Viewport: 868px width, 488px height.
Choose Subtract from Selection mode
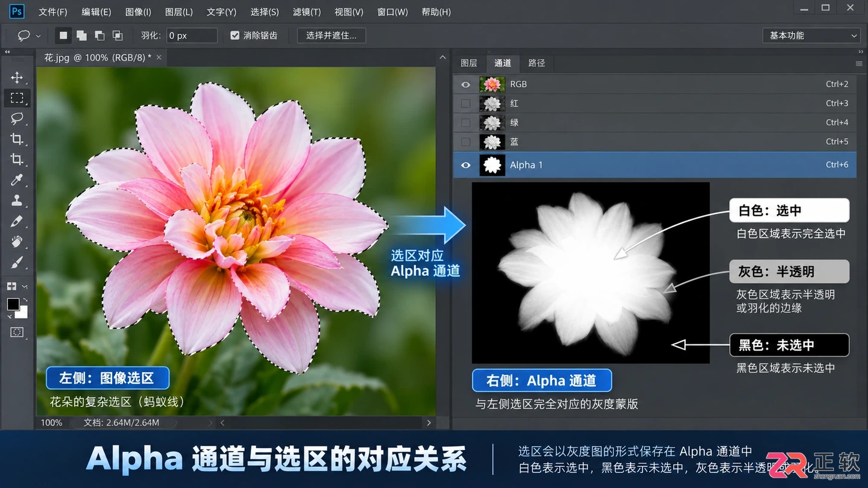click(99, 36)
